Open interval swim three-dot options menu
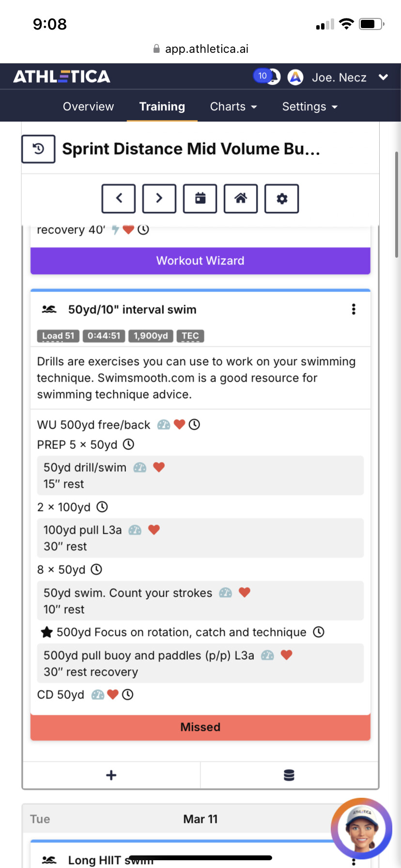The image size is (401, 868). click(x=354, y=310)
